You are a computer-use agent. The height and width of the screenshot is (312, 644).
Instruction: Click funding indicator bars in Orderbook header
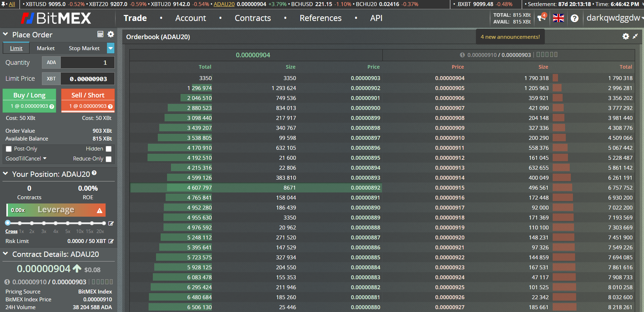[x=547, y=54]
